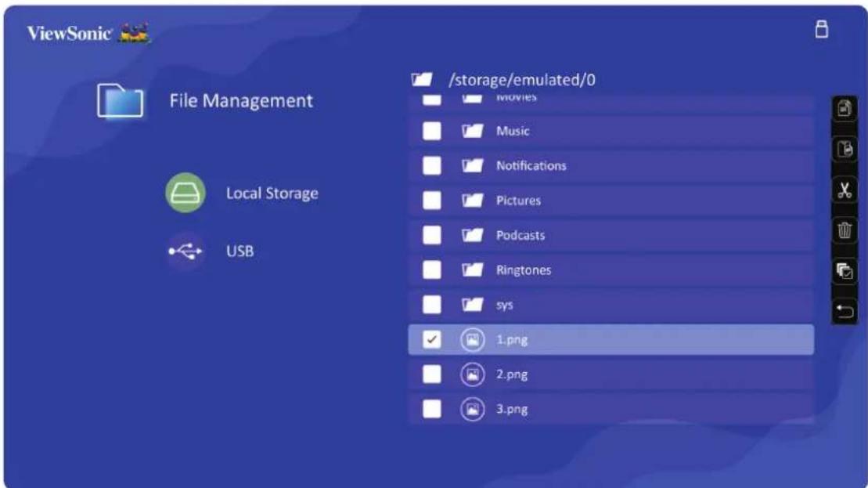
Task: Click the Copy icon in the right toolbar
Action: [x=845, y=109]
